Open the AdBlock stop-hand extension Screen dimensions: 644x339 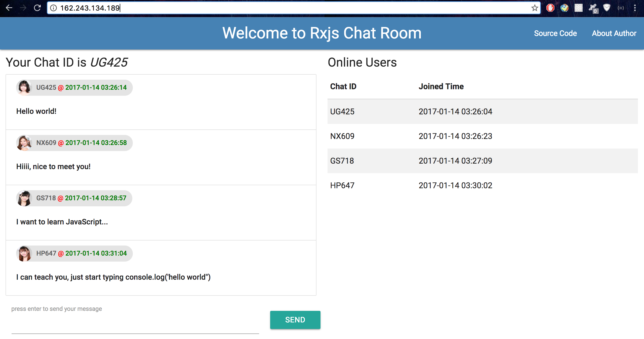[x=550, y=8]
